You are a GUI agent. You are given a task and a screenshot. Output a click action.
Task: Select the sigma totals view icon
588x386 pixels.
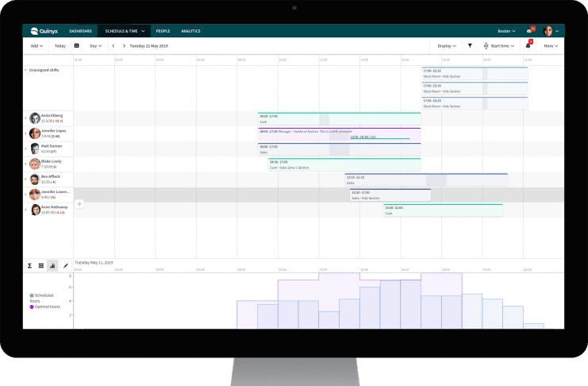point(29,265)
